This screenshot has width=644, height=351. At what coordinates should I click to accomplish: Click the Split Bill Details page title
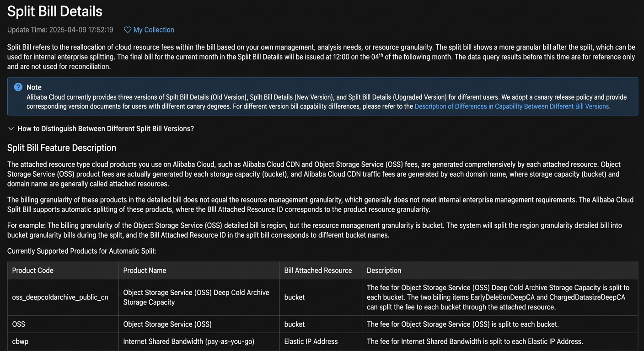click(x=55, y=11)
